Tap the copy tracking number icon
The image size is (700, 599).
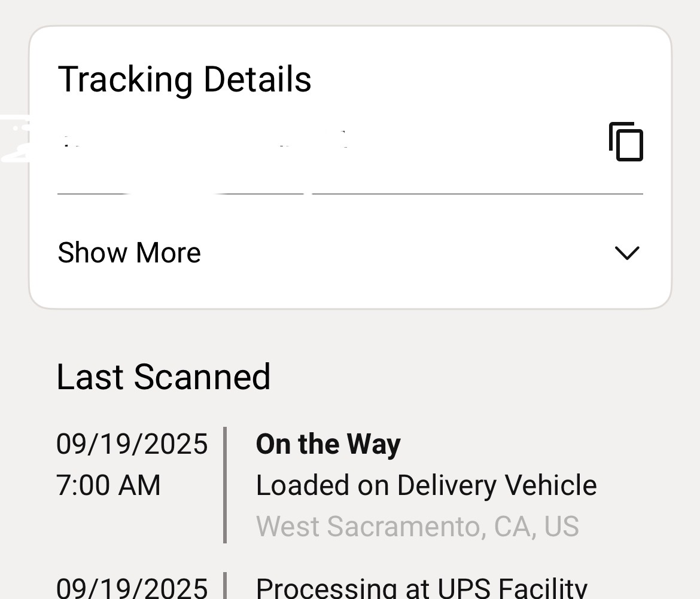(626, 142)
